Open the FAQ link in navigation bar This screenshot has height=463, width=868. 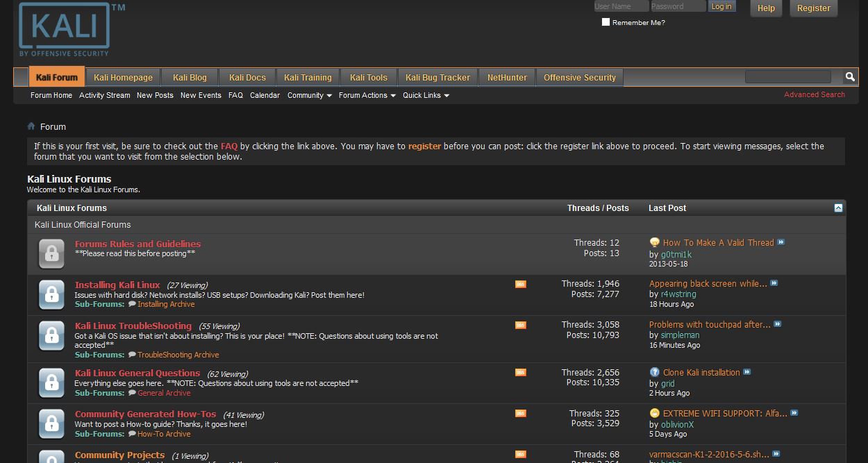pos(235,95)
